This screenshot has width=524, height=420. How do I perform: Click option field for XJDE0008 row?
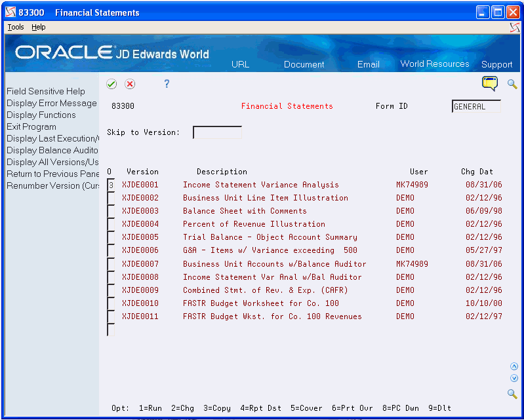click(x=111, y=277)
